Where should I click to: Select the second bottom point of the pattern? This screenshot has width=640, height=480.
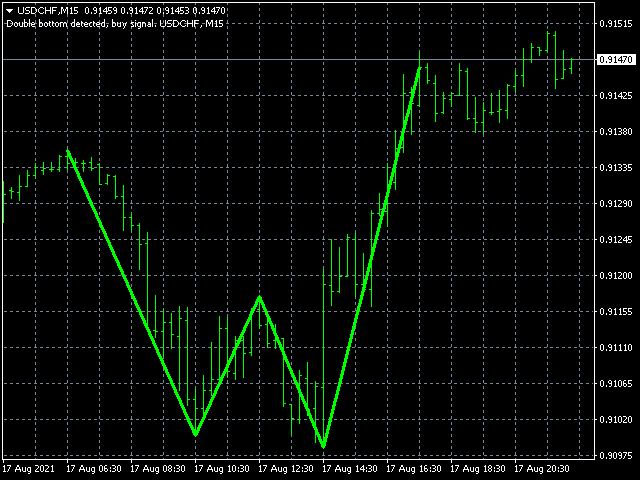(x=323, y=446)
